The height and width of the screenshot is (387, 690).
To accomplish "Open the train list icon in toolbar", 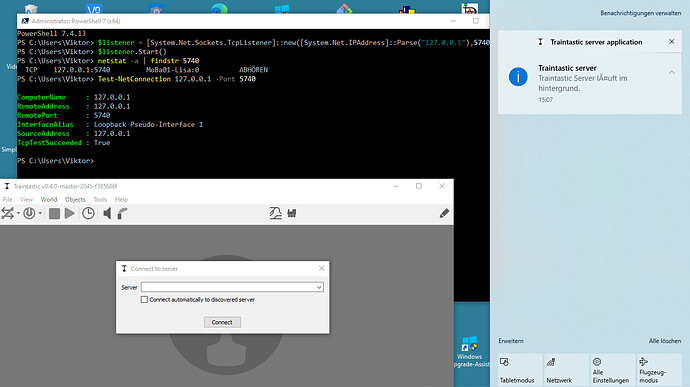I will point(275,214).
